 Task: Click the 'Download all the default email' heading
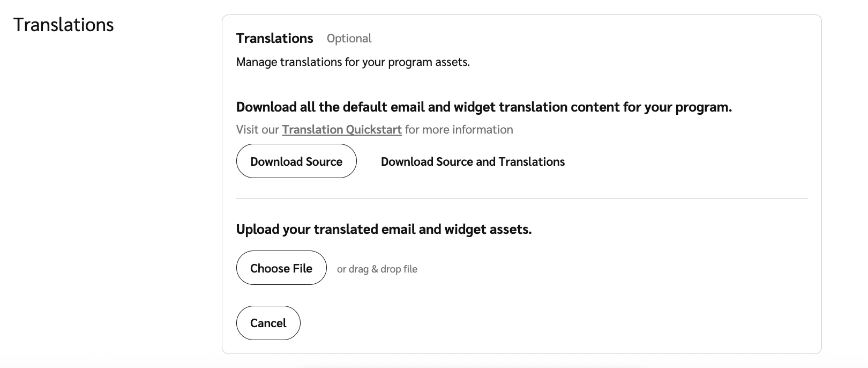(x=483, y=107)
